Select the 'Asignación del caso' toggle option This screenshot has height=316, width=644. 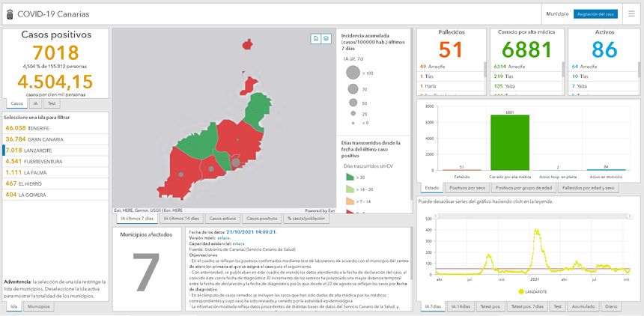[595, 13]
